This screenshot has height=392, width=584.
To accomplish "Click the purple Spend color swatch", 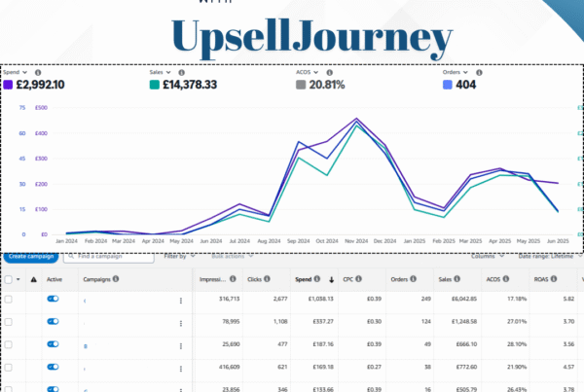I will coord(8,85).
